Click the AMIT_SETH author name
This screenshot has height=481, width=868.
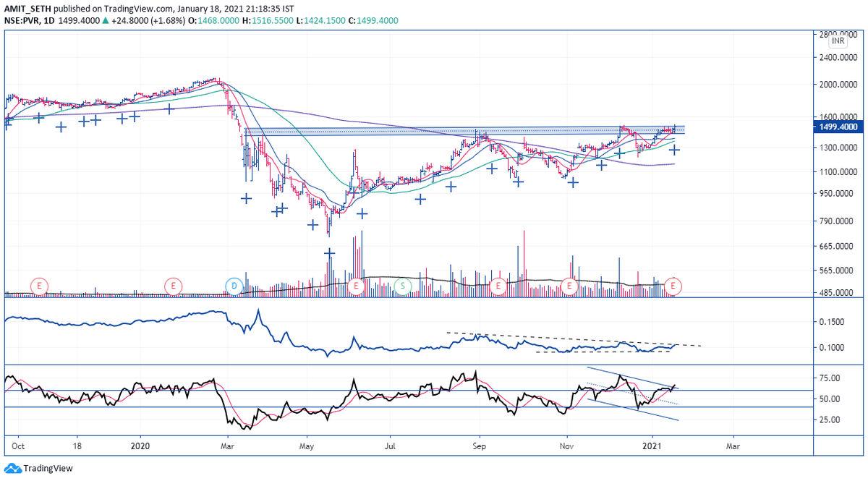[28, 7]
